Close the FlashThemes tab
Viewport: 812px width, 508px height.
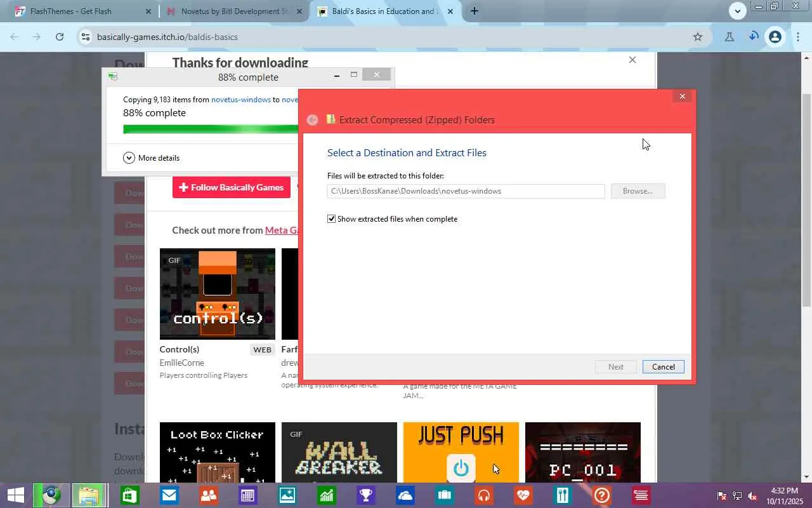click(x=148, y=11)
